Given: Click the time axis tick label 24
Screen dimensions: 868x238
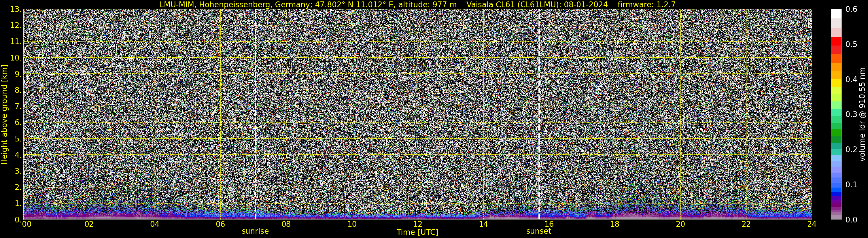Looking at the screenshot, I should [x=812, y=224].
